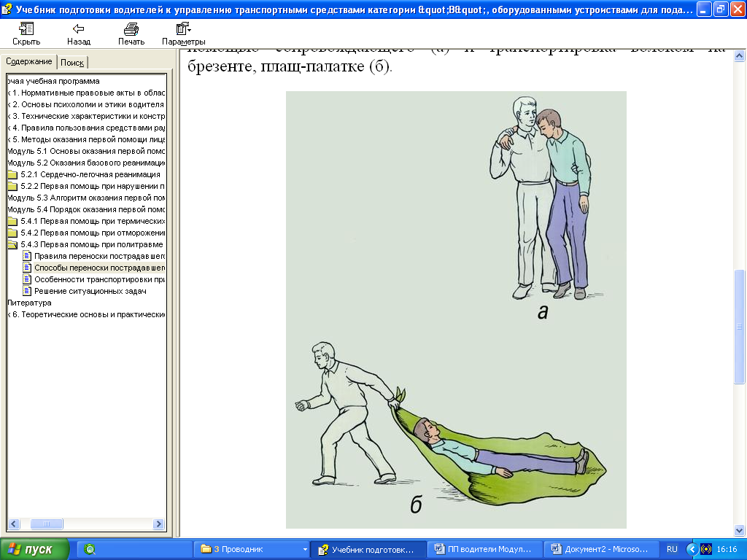Click the page scroll down arrow
Screen dimensions: 747x560
740,529
